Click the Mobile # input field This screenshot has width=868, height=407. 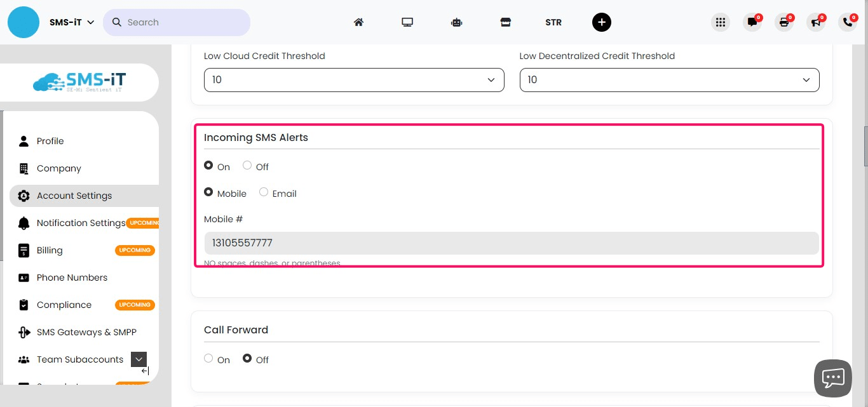click(x=511, y=243)
